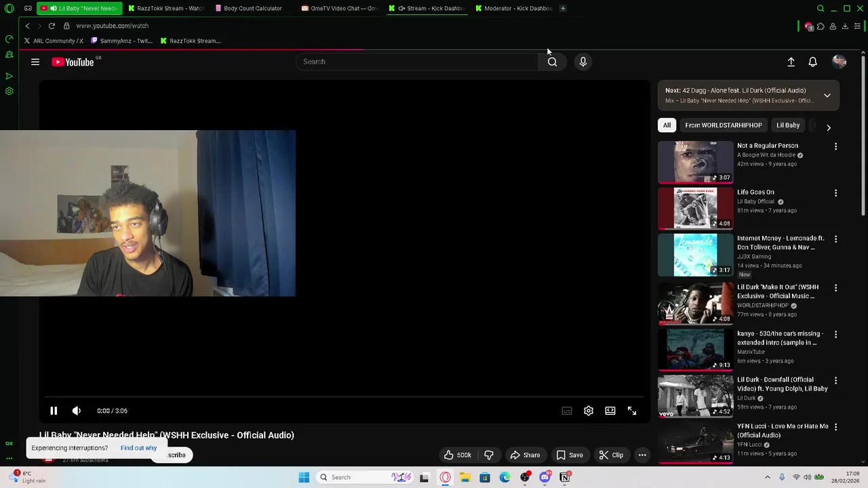This screenshot has height=488, width=868.
Task: Reload the current page
Action: click(52, 26)
